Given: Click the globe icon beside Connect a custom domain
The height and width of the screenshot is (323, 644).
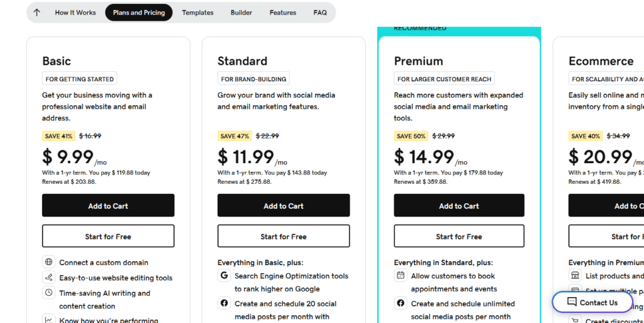Looking at the screenshot, I should 49,262.
